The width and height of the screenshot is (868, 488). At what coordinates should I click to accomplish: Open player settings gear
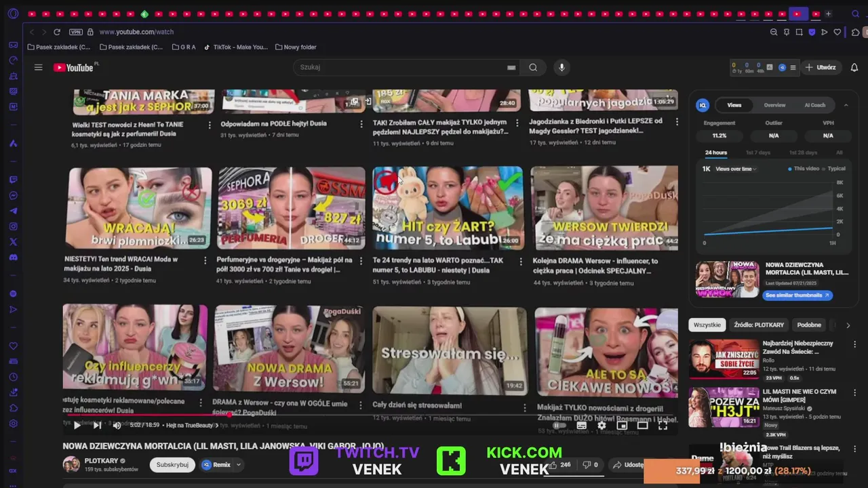point(601,426)
